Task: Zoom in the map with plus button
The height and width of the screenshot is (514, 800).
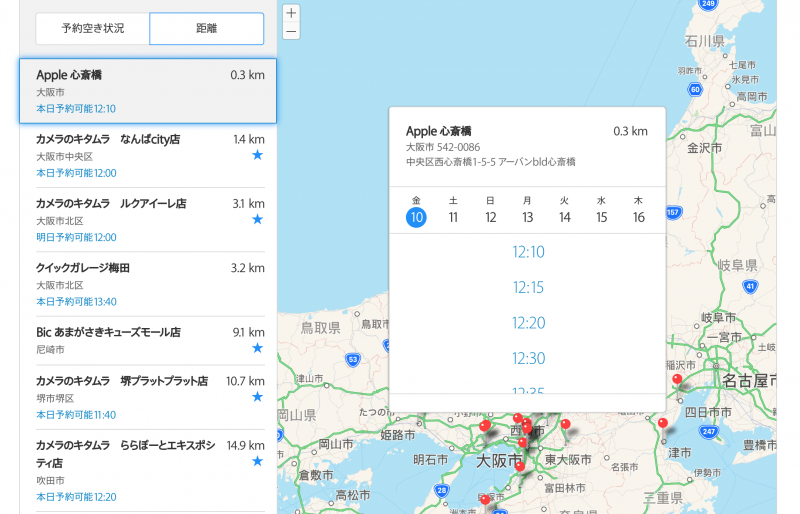Action: pyautogui.click(x=291, y=13)
